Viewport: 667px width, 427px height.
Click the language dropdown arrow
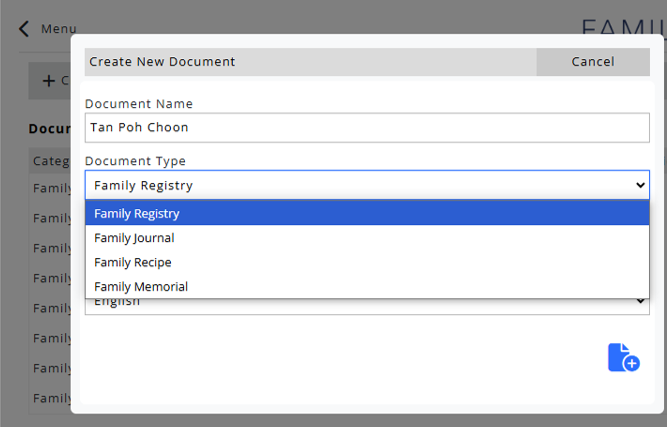[x=640, y=301]
